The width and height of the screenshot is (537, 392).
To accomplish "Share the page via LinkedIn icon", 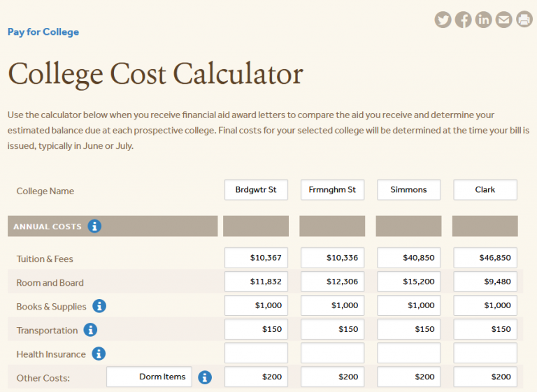I will [483, 20].
